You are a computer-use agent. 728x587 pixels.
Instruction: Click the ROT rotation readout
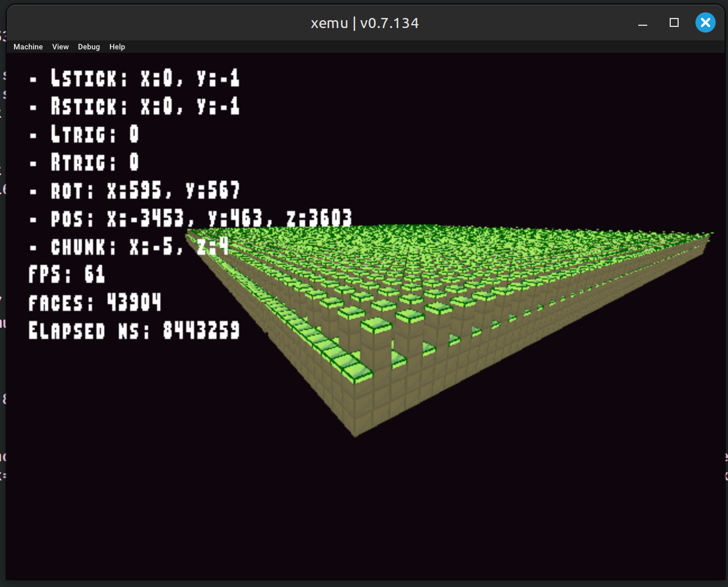(x=135, y=190)
